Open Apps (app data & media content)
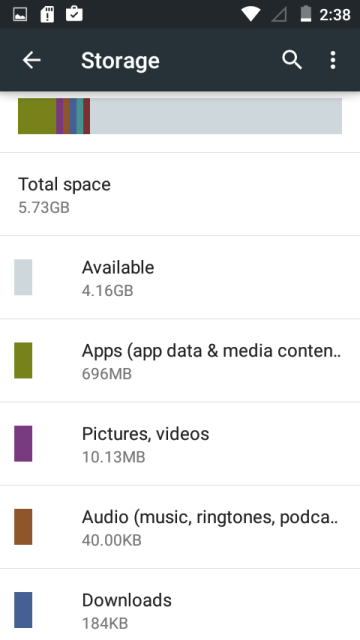Screen dimensions: 360x640 click(x=180, y=361)
